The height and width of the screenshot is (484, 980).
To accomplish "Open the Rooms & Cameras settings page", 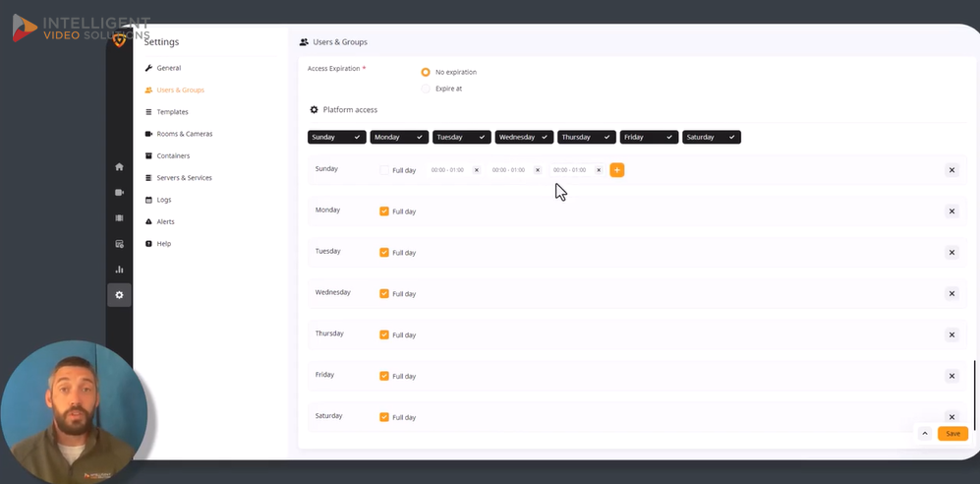I will 185,134.
